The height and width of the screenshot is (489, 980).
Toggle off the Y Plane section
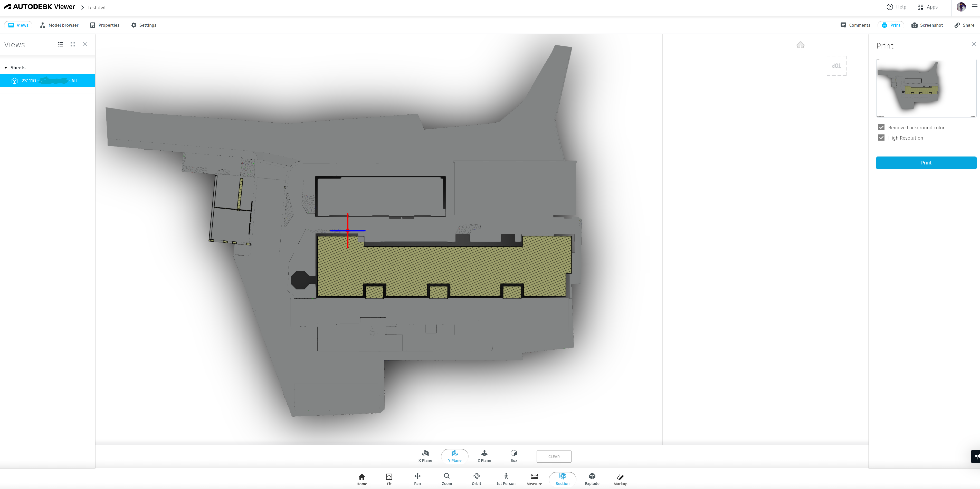tap(454, 456)
